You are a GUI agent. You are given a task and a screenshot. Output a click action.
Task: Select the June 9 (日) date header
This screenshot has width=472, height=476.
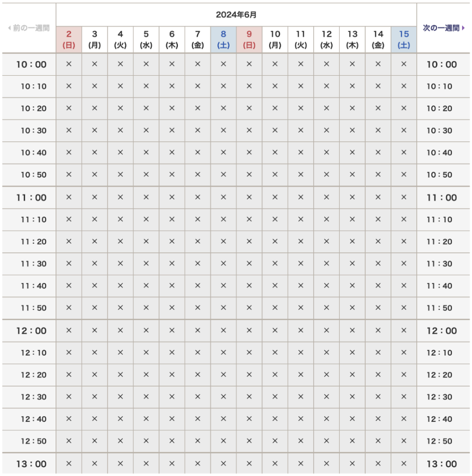(249, 40)
